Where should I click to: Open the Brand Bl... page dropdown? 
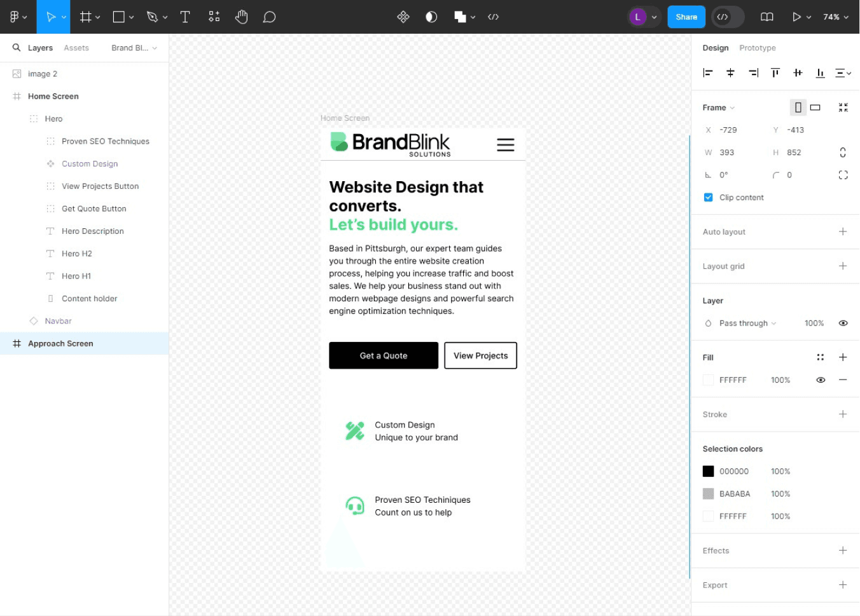tap(134, 48)
